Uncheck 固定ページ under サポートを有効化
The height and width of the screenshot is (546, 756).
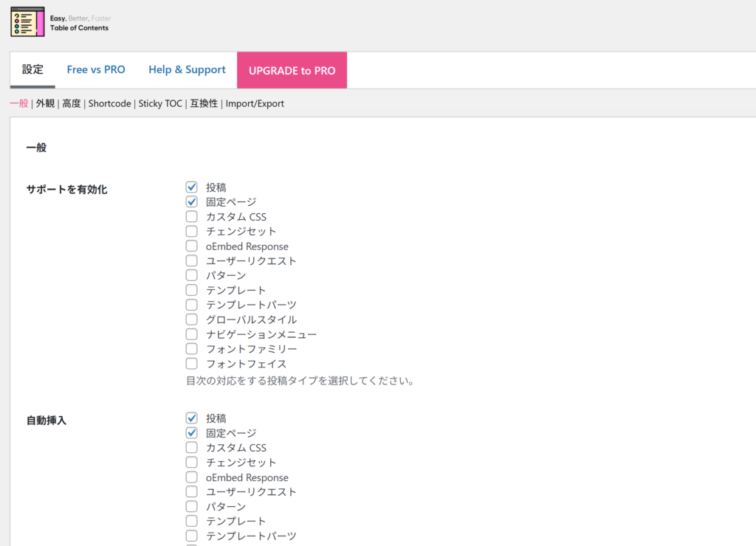click(192, 202)
